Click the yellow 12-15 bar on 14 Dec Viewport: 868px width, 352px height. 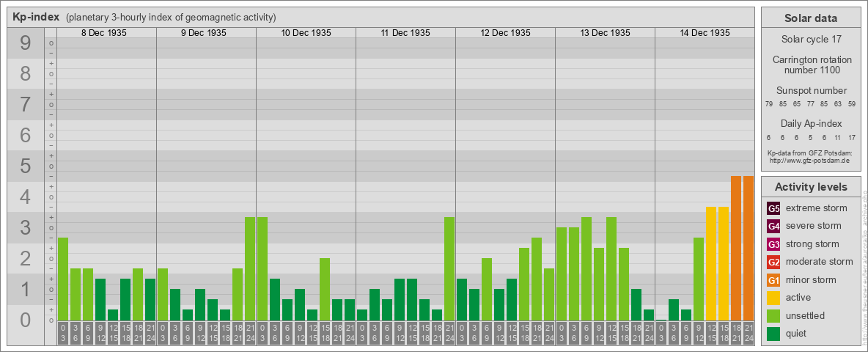click(711, 263)
